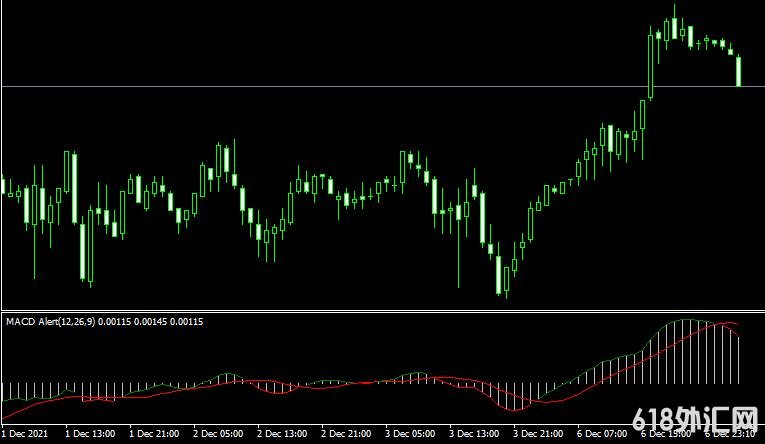765x444 pixels.
Task: Click the last falling candle at the right edge
Action: pyautogui.click(x=739, y=71)
